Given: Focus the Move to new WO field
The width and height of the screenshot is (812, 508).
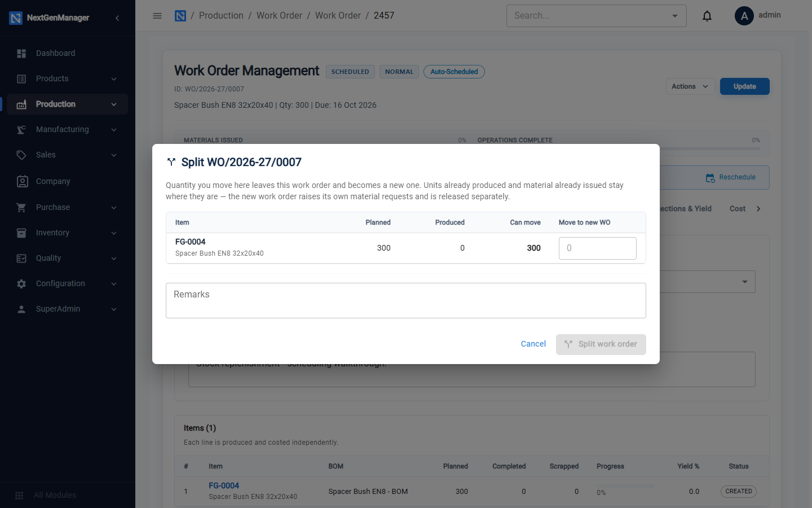Looking at the screenshot, I should tap(598, 248).
